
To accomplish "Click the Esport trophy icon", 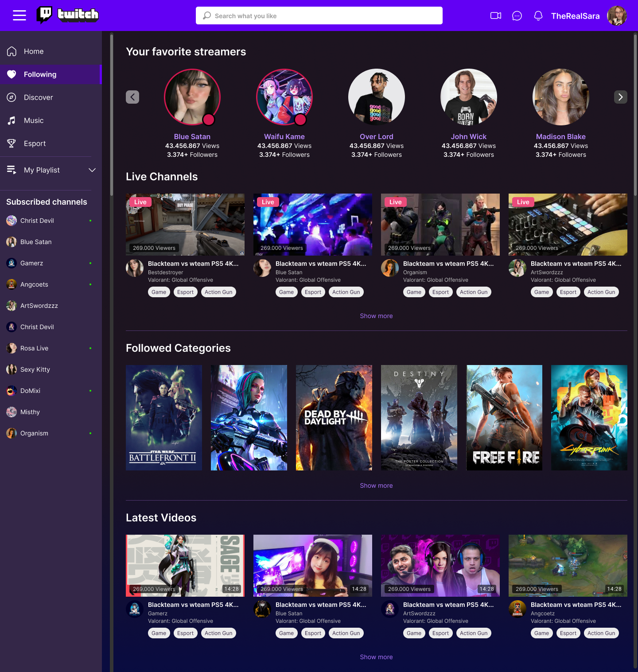I will pos(12,144).
